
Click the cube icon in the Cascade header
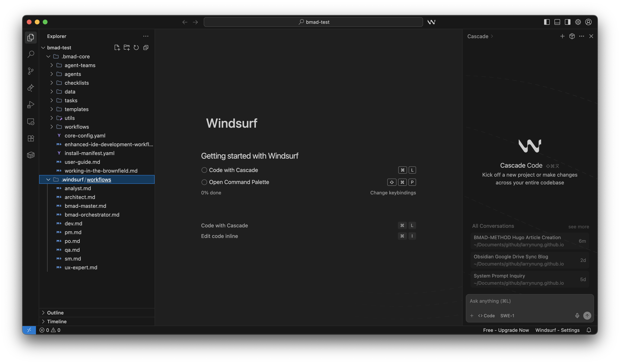[572, 36]
